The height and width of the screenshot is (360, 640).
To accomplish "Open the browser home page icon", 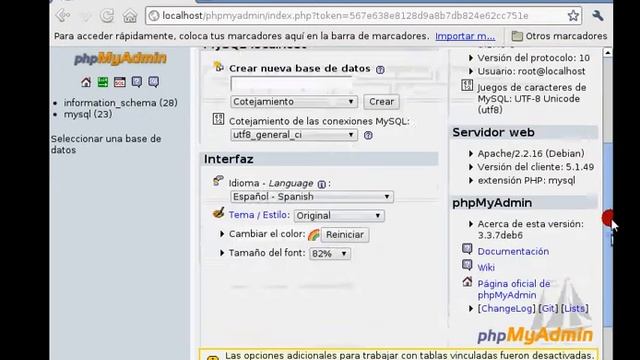I will pyautogui.click(x=130, y=16).
